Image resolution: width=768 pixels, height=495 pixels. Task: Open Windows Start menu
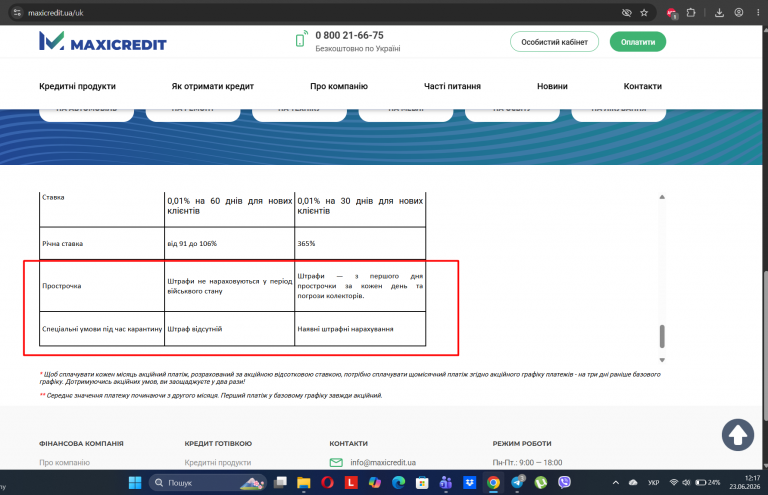click(x=135, y=483)
